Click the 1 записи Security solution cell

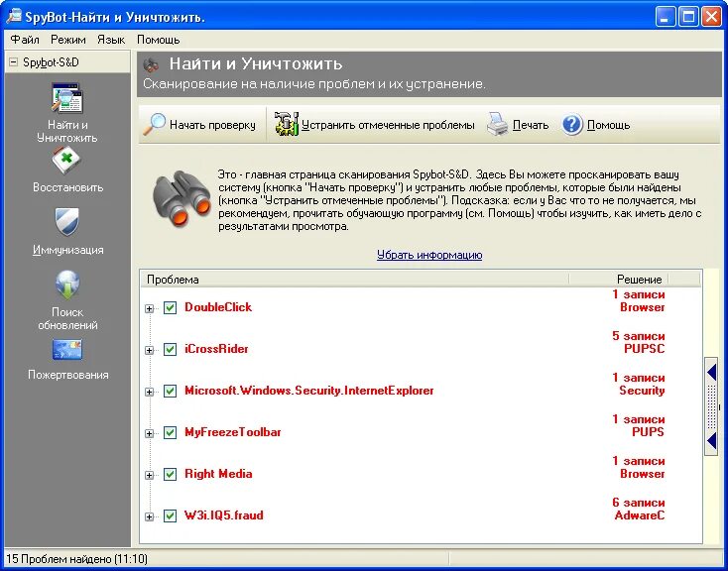[639, 384]
